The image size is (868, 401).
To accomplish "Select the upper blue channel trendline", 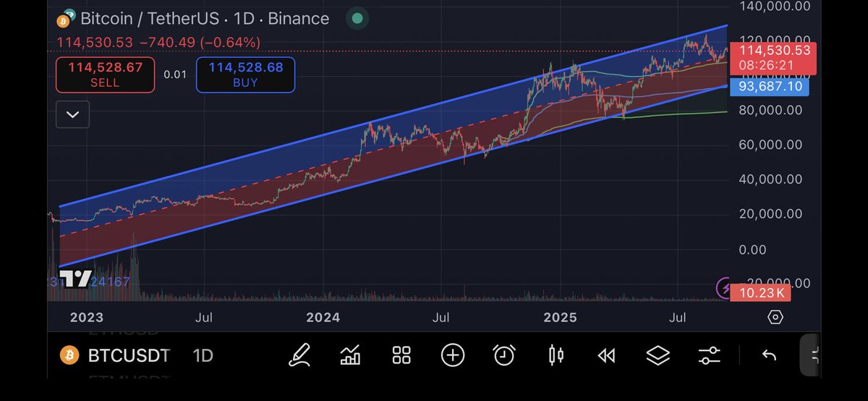I will point(393,116).
